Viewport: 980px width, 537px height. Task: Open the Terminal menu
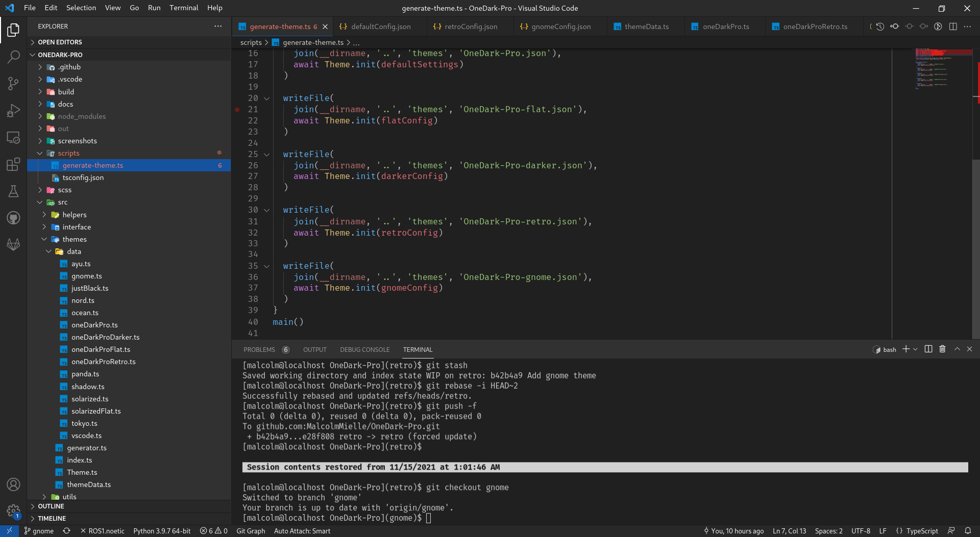coord(184,8)
